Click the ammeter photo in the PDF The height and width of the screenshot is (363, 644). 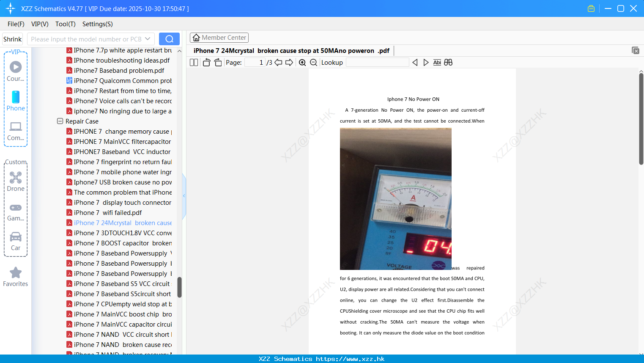[x=396, y=199]
